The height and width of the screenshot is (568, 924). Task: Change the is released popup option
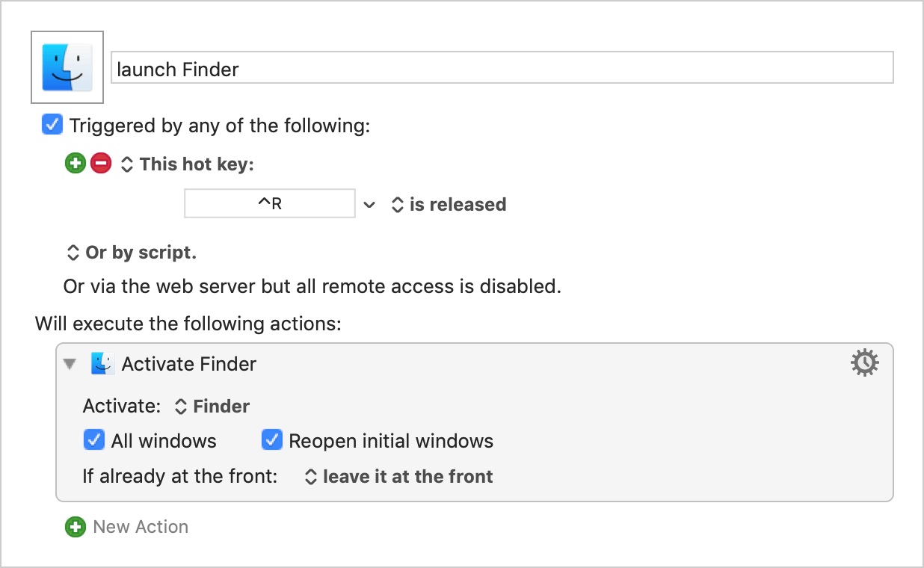click(x=449, y=205)
